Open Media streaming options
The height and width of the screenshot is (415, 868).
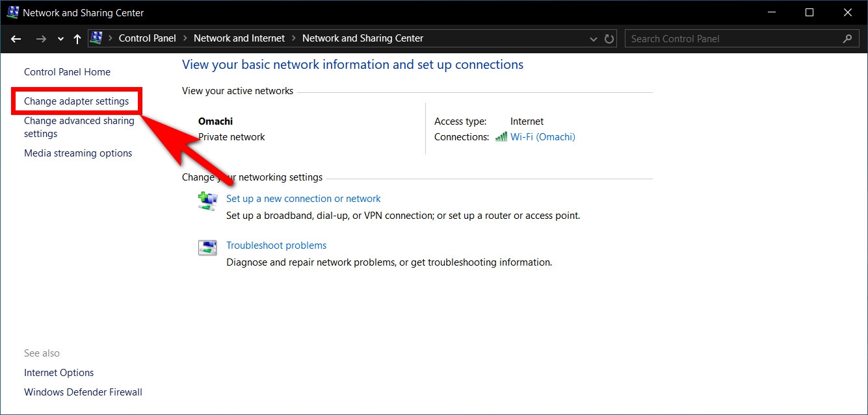(78, 153)
